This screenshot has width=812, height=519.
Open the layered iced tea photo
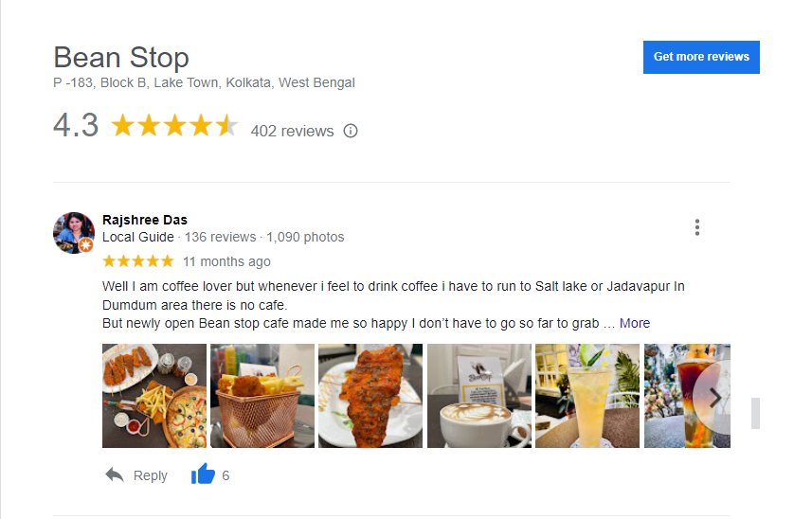687,396
